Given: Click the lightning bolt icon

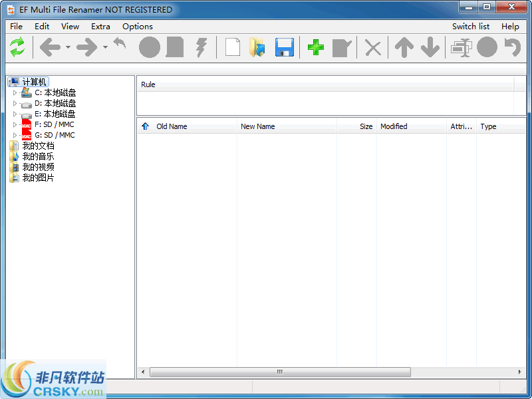Looking at the screenshot, I should [x=201, y=47].
